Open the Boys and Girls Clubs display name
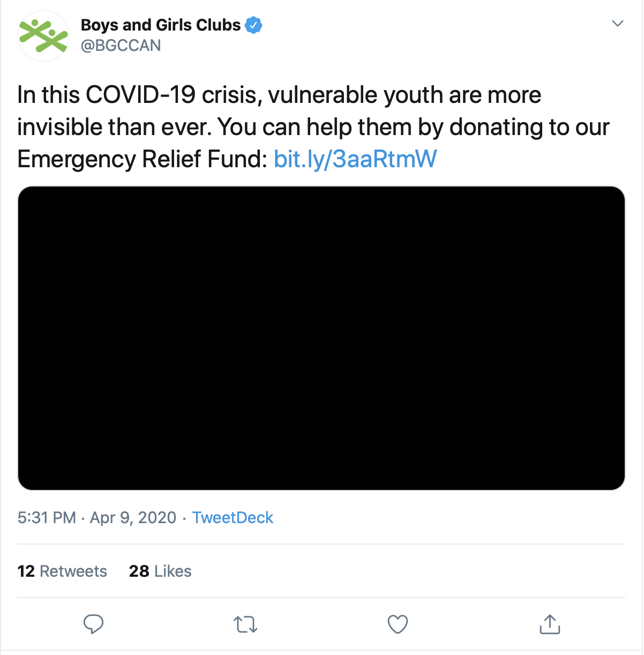Screen dimensions: 644x655 pos(160,25)
